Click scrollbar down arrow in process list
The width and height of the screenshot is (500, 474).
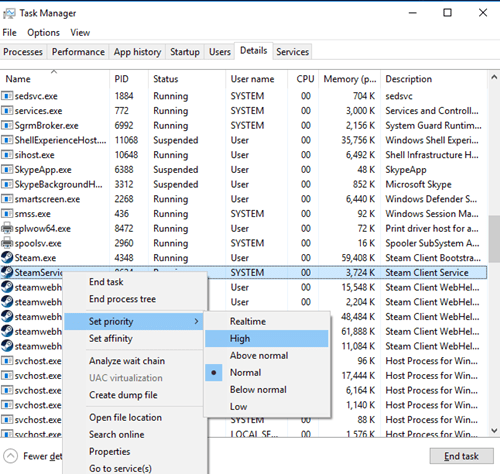pyautogui.click(x=494, y=431)
